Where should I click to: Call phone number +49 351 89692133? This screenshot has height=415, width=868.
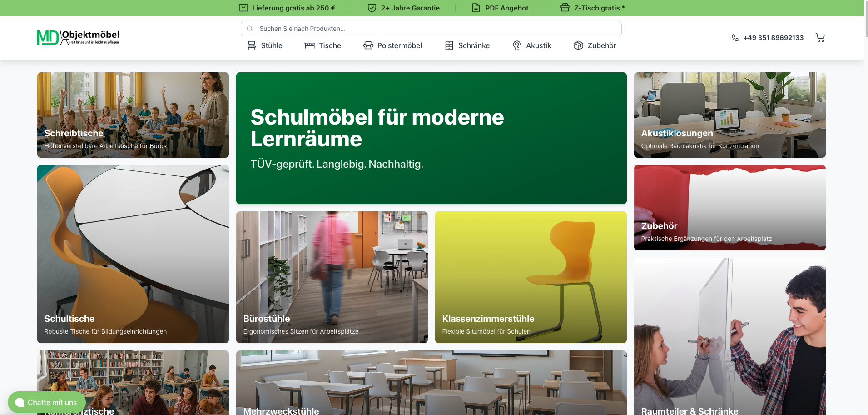(x=774, y=38)
